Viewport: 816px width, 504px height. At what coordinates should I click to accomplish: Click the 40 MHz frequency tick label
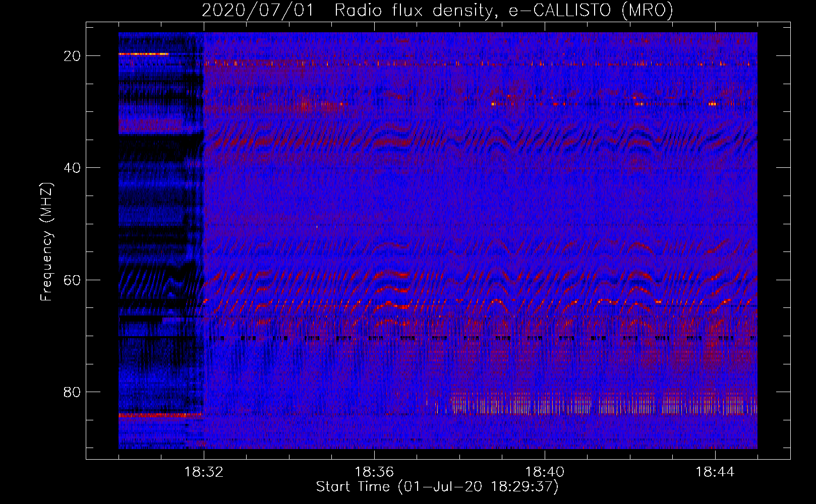pos(73,168)
